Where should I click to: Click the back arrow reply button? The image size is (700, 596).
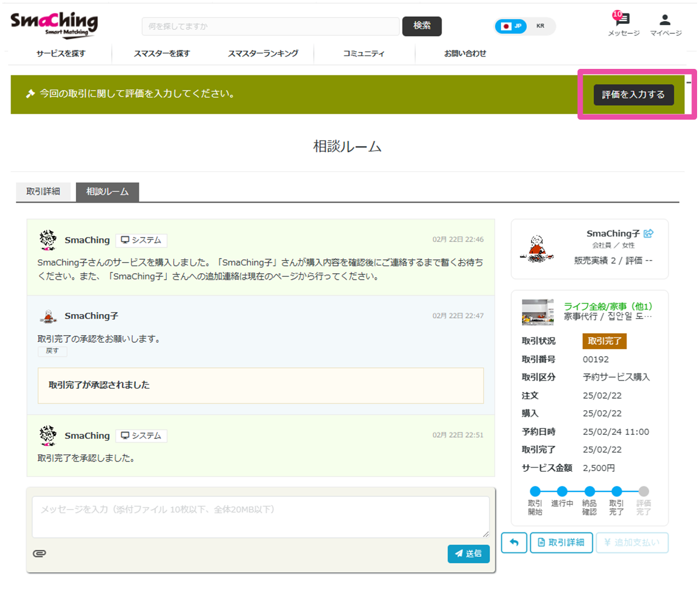click(514, 542)
